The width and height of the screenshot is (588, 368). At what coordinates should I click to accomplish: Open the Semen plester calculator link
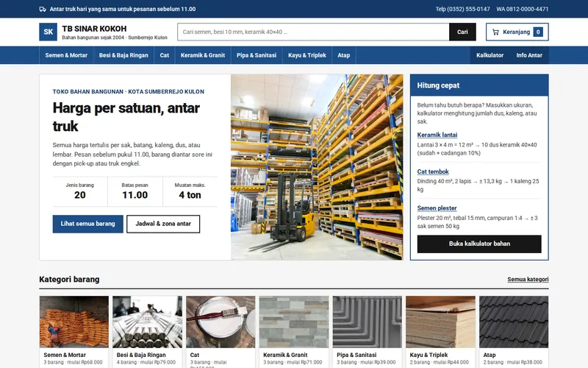437,208
